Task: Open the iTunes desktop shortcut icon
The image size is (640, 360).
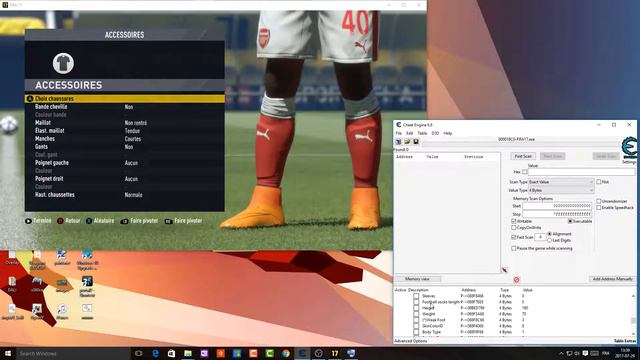Action: click(x=62, y=311)
